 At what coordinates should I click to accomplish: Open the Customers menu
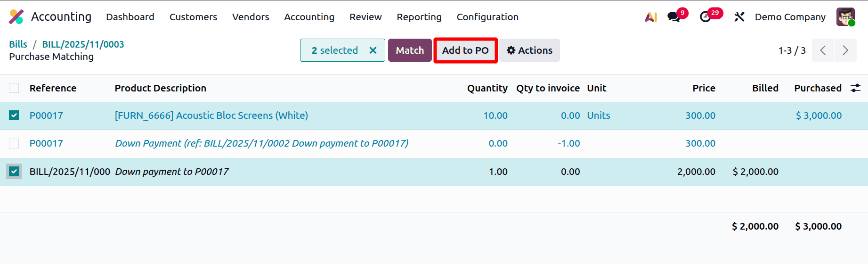click(x=193, y=17)
